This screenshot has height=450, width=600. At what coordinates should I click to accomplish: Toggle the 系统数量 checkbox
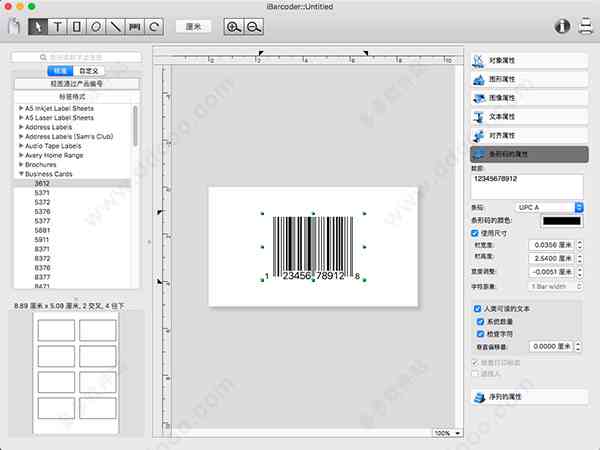tap(481, 321)
